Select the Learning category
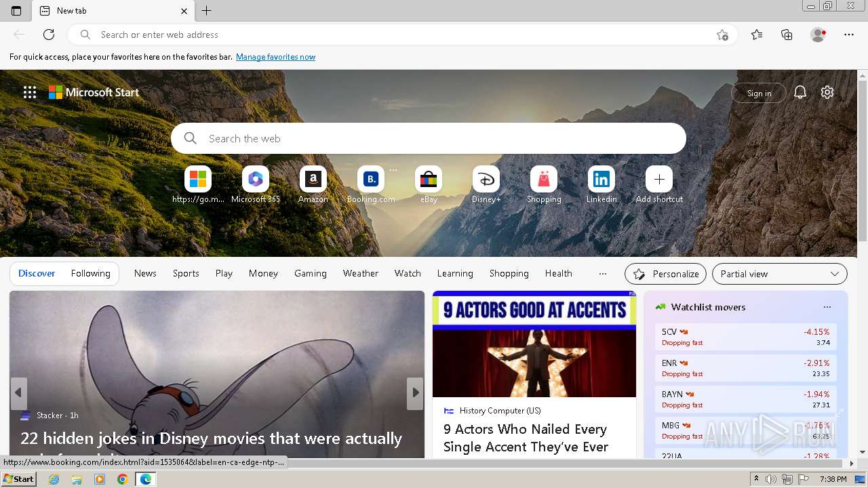This screenshot has height=488, width=868. click(x=455, y=273)
